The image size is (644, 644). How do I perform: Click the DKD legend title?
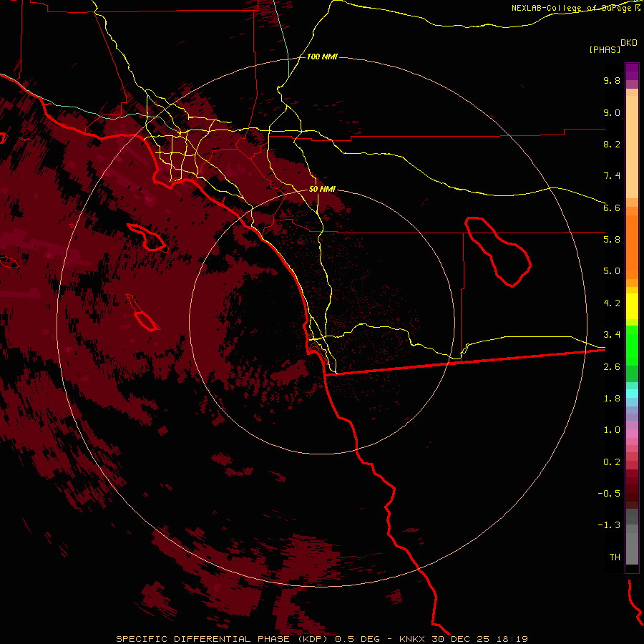click(629, 43)
